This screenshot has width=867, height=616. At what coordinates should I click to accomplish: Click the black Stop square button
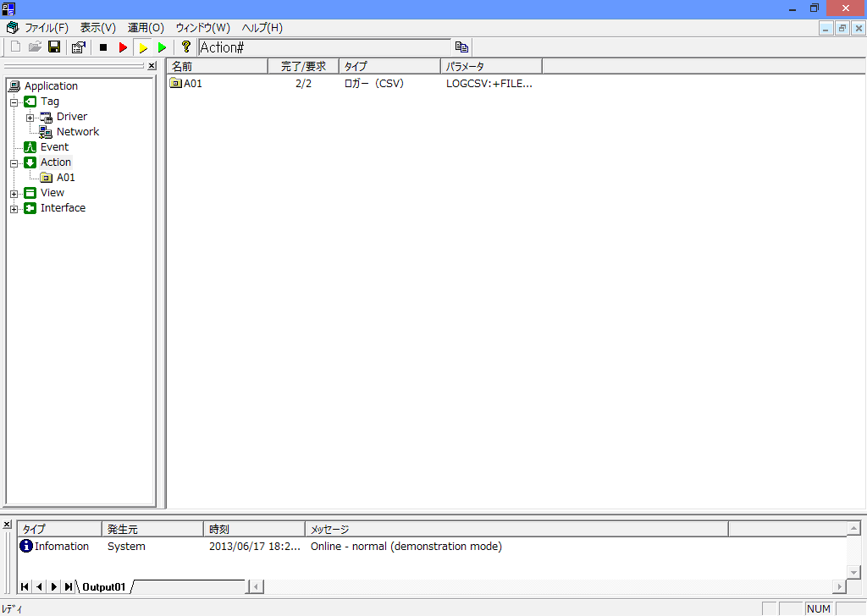[x=103, y=47]
